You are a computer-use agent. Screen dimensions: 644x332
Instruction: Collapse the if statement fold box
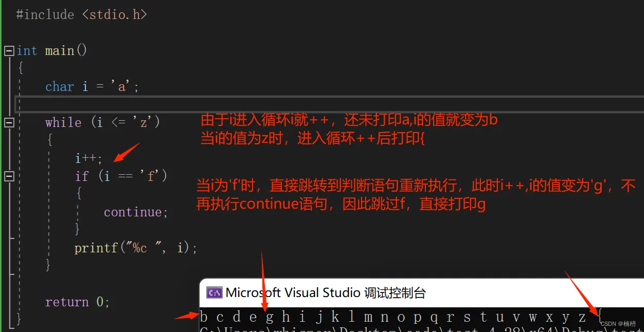(x=9, y=176)
